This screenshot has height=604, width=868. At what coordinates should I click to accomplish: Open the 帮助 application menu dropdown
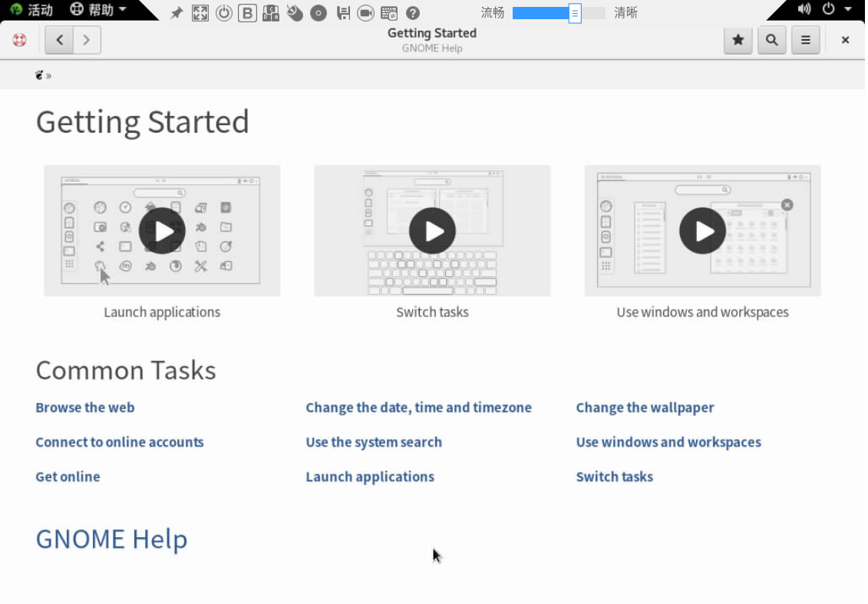pos(97,10)
